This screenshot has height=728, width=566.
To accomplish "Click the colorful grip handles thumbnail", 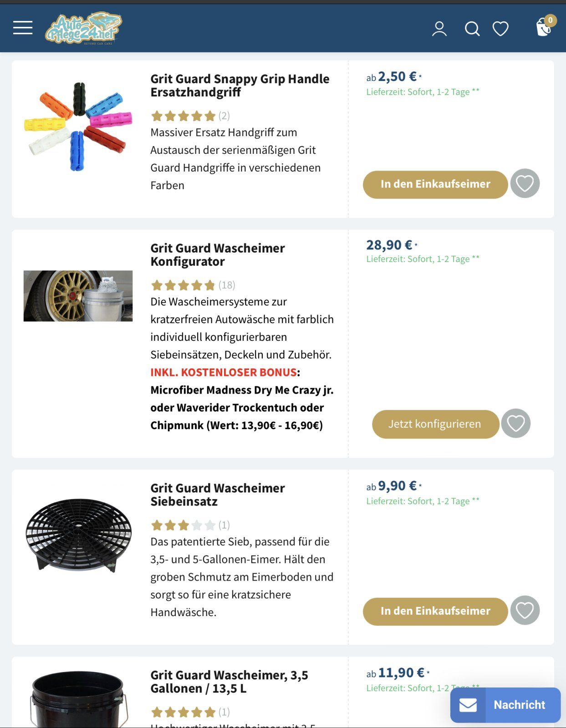I will pos(78,126).
